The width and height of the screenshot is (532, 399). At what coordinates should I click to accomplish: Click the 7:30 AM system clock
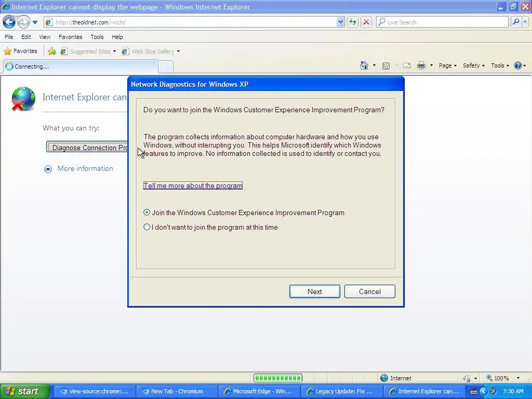tap(513, 391)
